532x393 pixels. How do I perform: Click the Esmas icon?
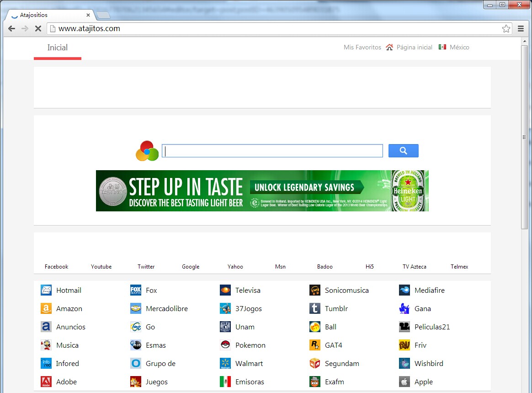(136, 345)
